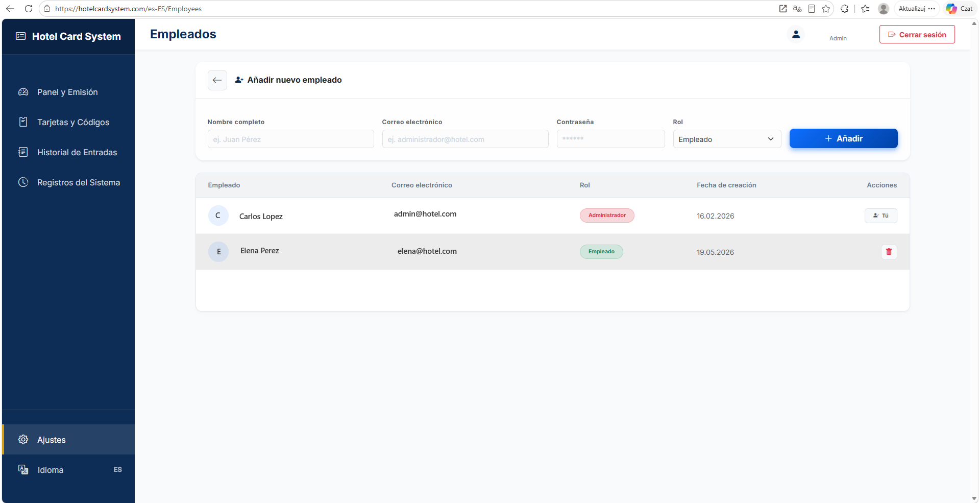The height and width of the screenshot is (503, 980).
Task: Add page to favorites star icon
Action: coord(826,9)
